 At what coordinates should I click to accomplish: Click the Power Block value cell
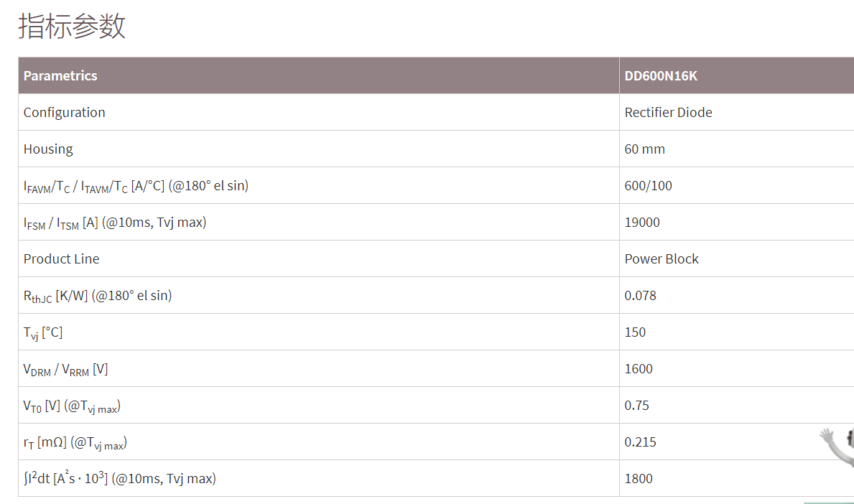click(x=661, y=258)
